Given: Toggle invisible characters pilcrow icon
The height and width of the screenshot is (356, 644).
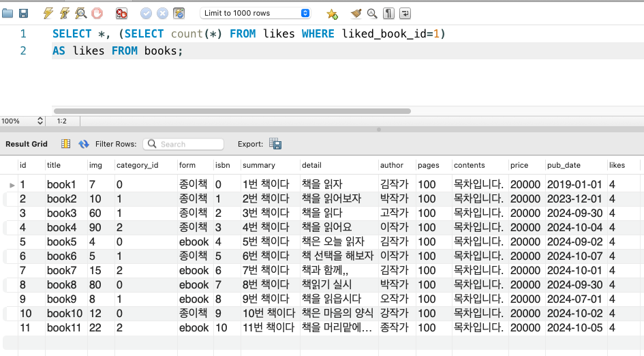Looking at the screenshot, I should click(x=388, y=13).
